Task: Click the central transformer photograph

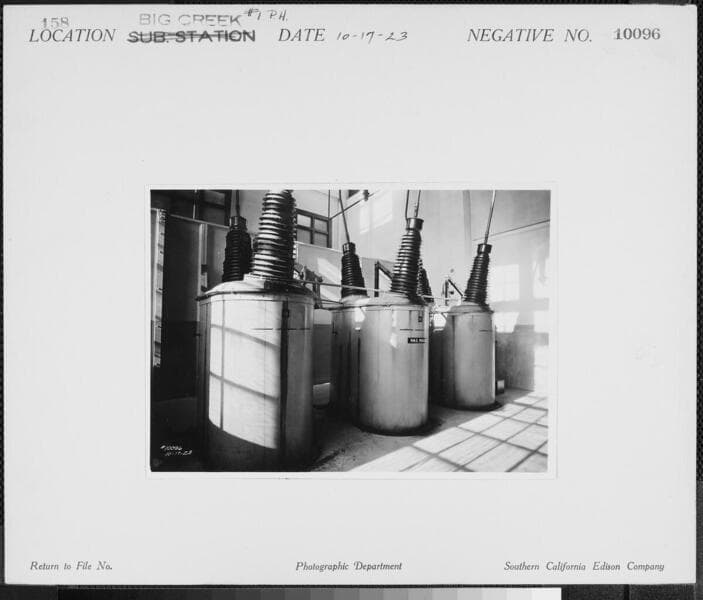Action: (x=350, y=330)
